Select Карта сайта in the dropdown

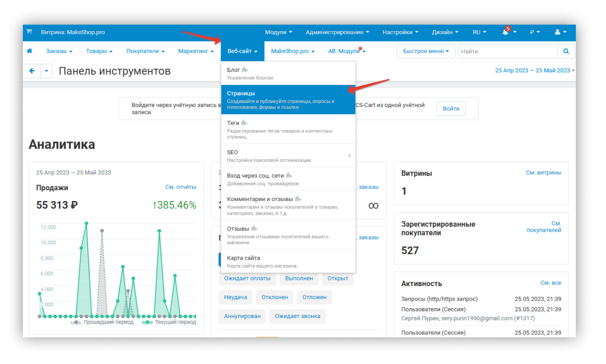pyautogui.click(x=288, y=261)
